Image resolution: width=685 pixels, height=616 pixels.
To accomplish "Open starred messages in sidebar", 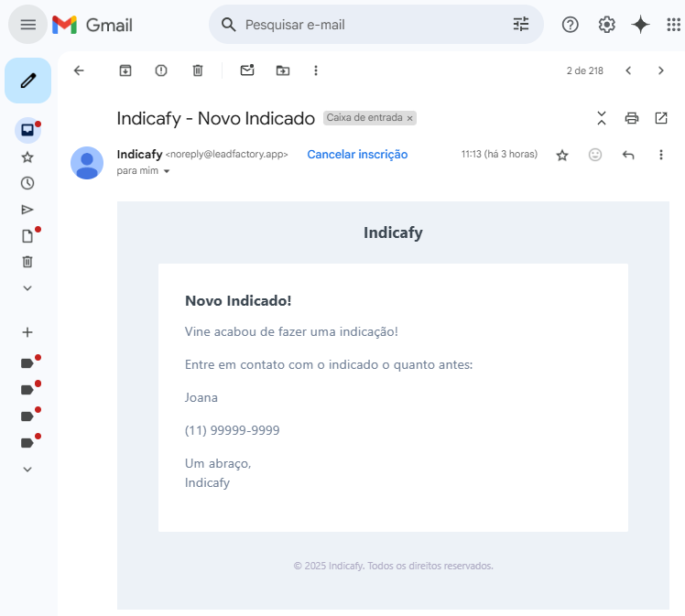I will coord(27,157).
